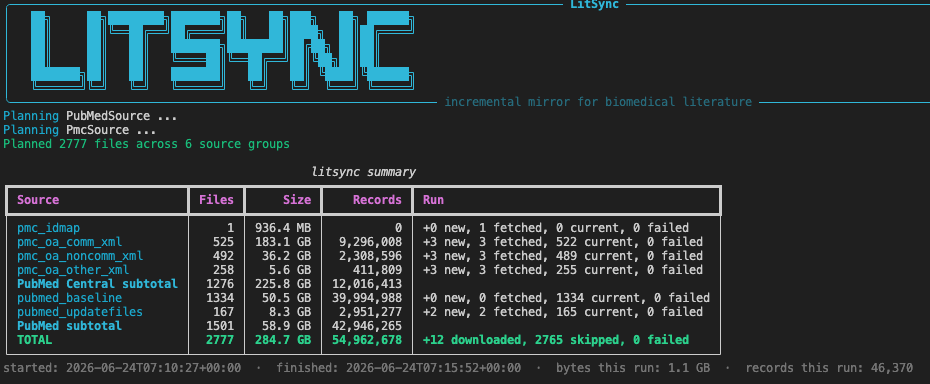930x384 pixels.
Task: Click the Records column header
Action: [x=377, y=200]
